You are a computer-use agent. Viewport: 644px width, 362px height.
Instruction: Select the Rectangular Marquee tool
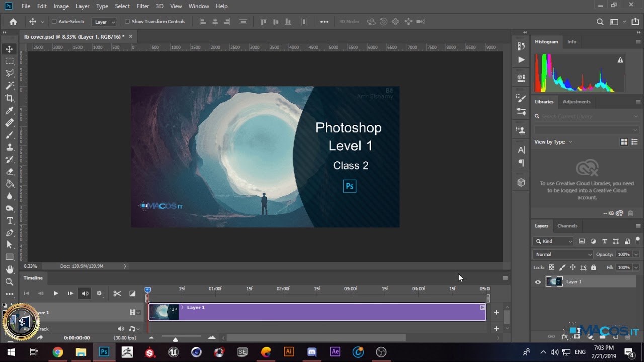[x=10, y=61]
